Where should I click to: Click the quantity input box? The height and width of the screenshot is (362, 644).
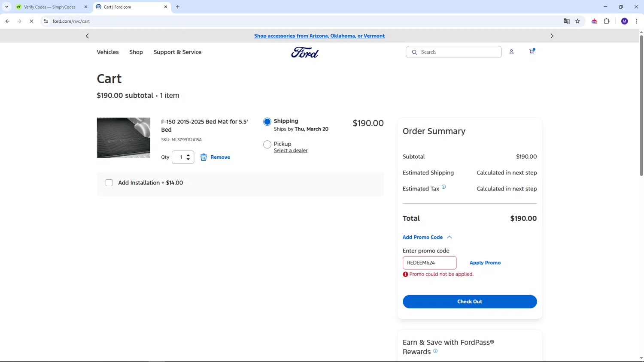(x=183, y=157)
